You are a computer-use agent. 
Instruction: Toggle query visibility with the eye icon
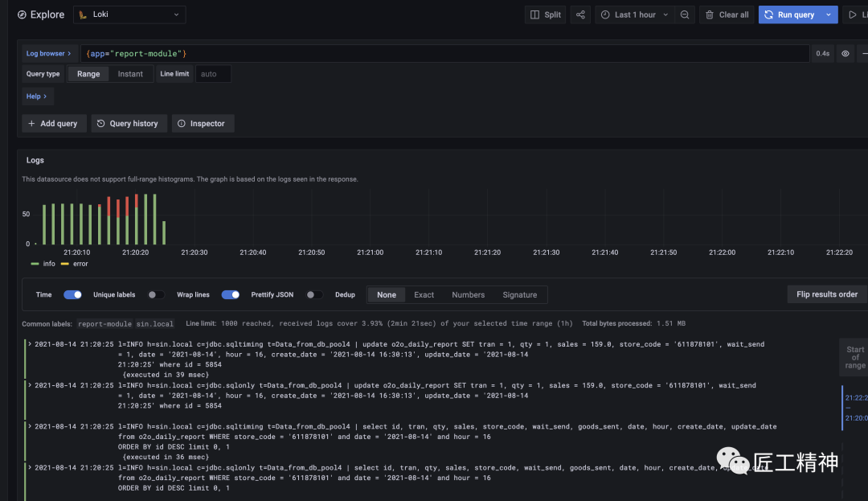point(845,54)
